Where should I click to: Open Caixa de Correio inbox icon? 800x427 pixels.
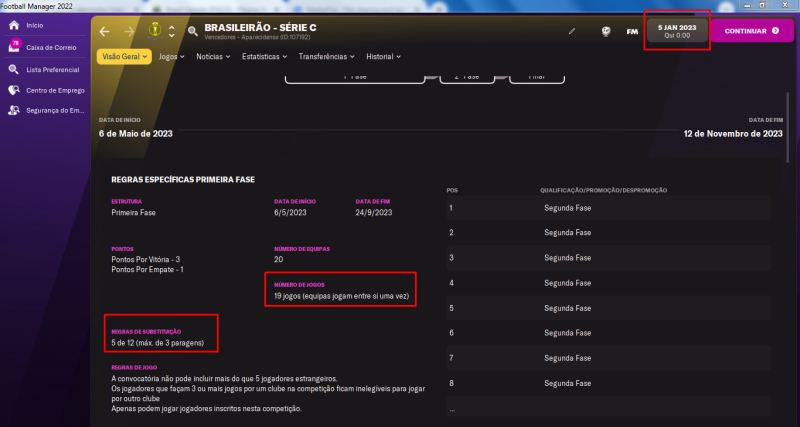click(14, 46)
